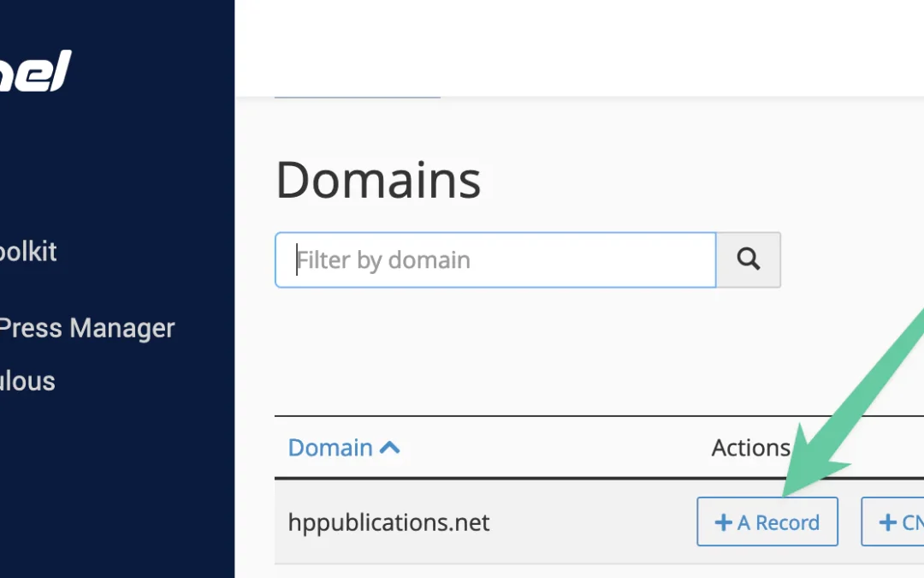Click the plus icon on the partially visible CNAME button
This screenshot has width=924, height=578.
point(886,521)
